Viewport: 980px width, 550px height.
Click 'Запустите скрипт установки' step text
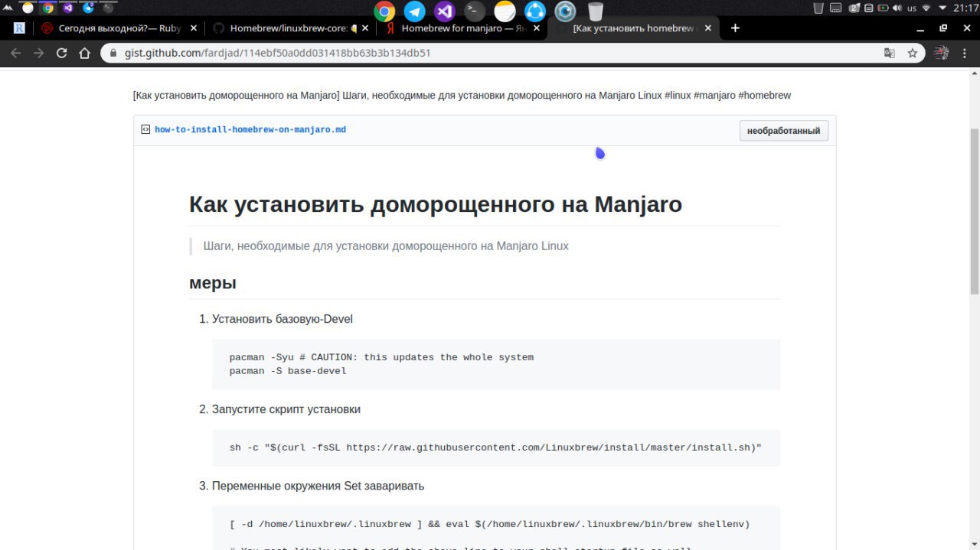click(286, 409)
